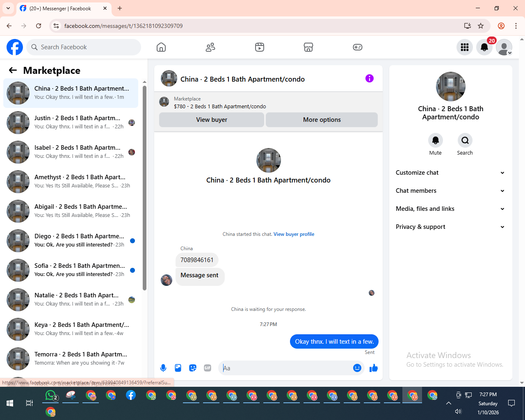Viewport: 525px width, 420px height.
Task: Open account profile avatar menu
Action: pos(504,47)
